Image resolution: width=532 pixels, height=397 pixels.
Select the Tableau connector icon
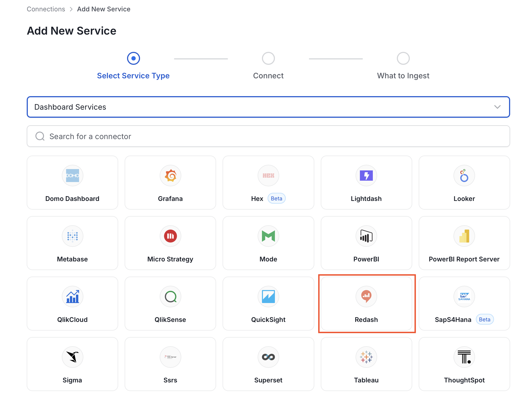366,357
